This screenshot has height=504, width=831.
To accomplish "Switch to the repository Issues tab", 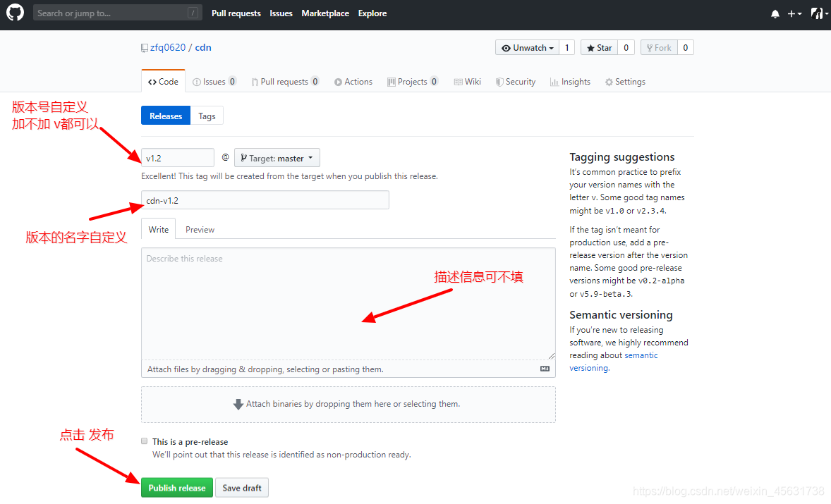I will [214, 82].
